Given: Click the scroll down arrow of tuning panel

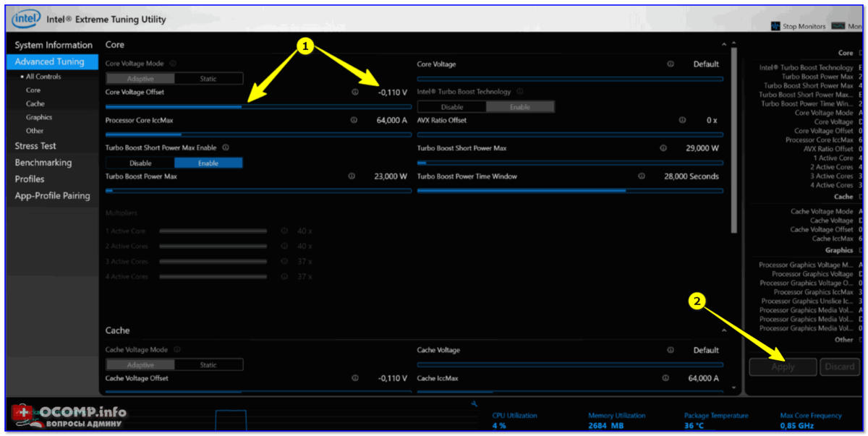Looking at the screenshot, I should [x=736, y=388].
